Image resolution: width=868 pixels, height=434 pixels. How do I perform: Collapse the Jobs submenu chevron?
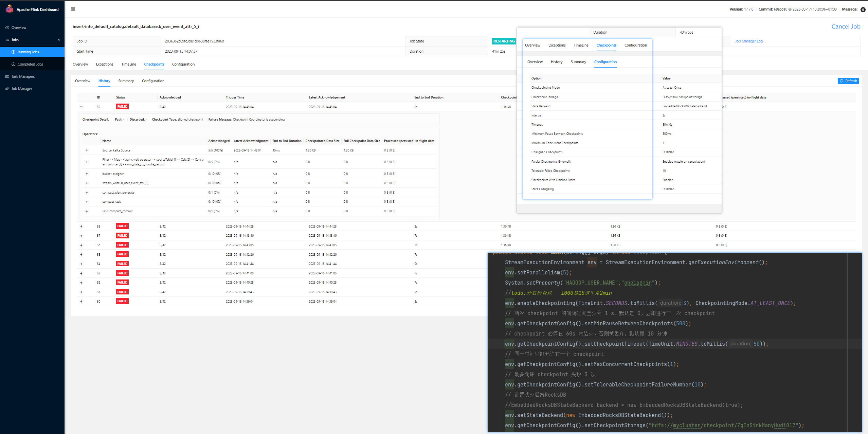(59, 40)
